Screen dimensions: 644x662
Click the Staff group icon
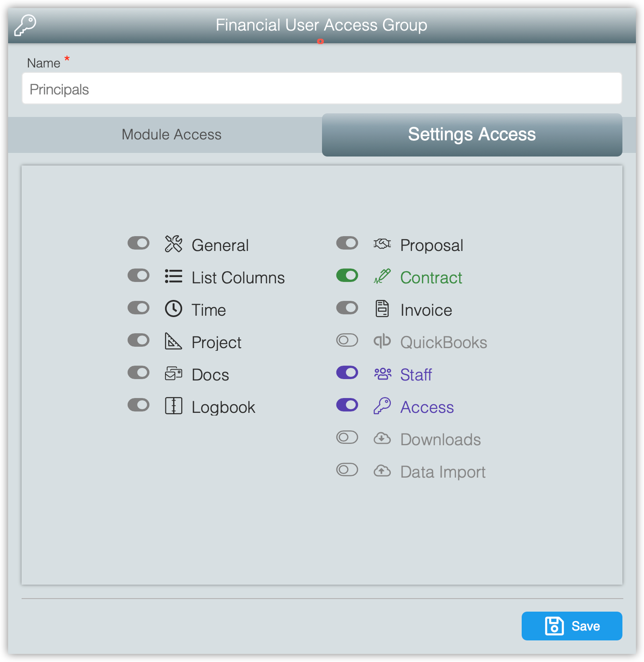(x=382, y=374)
